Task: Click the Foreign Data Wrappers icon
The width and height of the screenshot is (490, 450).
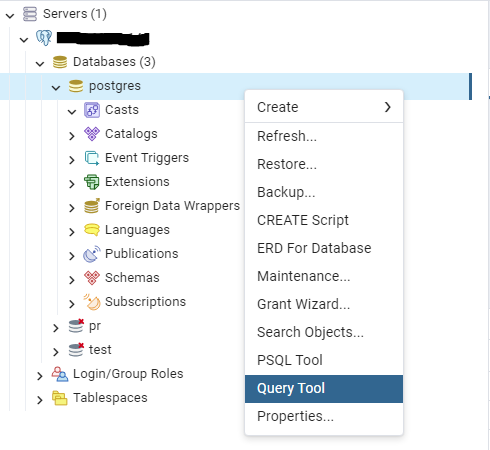Action: pyautogui.click(x=92, y=206)
